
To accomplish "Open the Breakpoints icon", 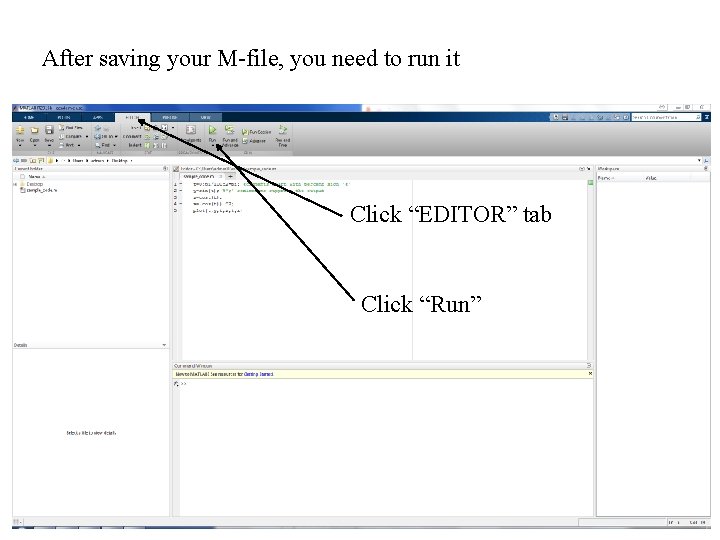I will (191, 130).
